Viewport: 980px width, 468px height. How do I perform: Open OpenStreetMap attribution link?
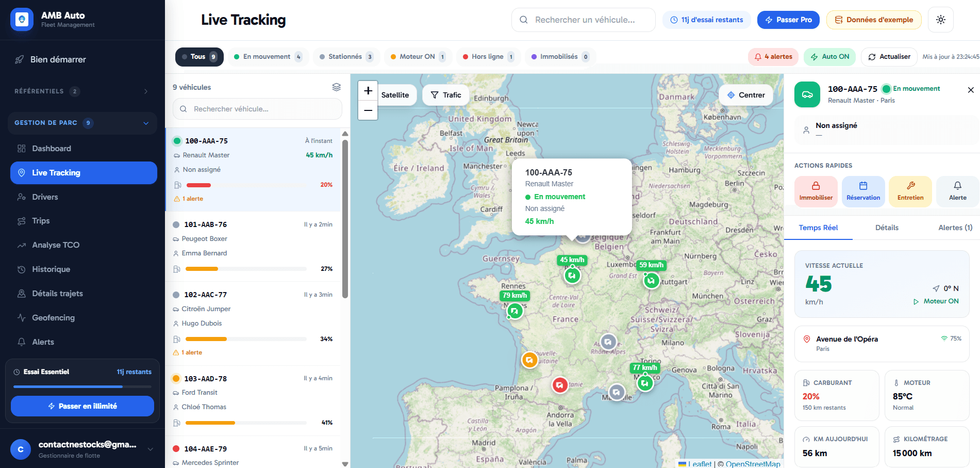point(753,464)
